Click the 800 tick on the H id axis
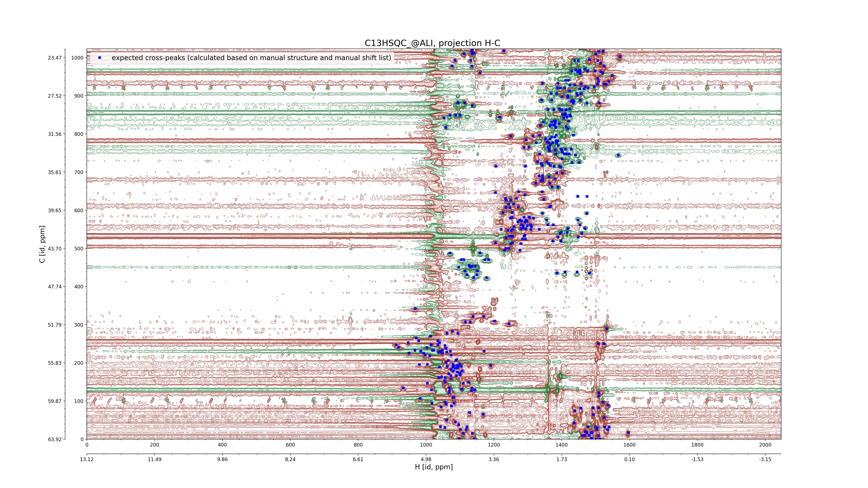Image resolution: width=868 pixels, height=488 pixels. (x=358, y=445)
